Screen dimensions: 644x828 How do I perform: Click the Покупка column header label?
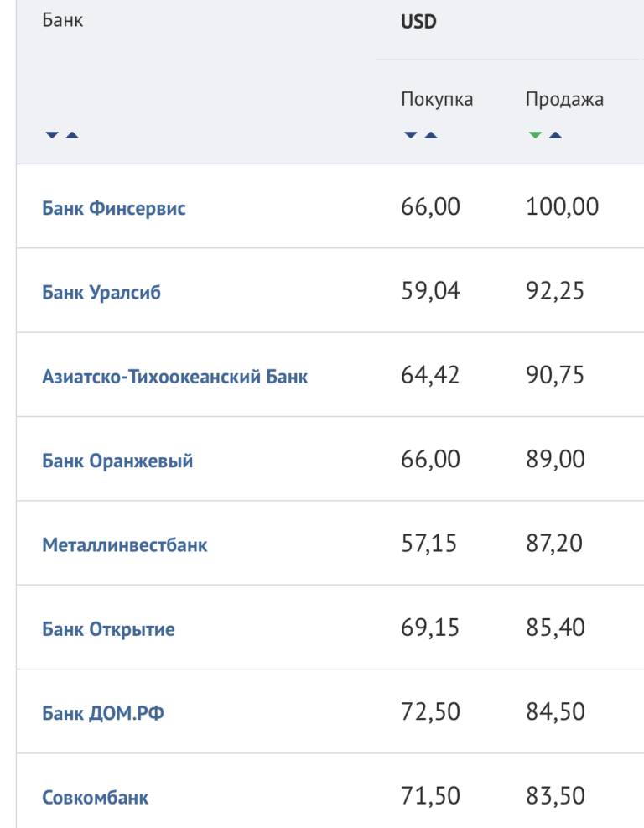tap(437, 99)
